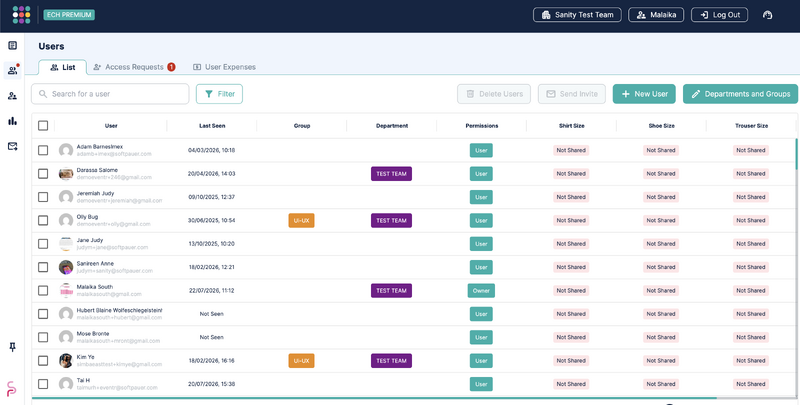Viewport: 800px width, 405px height.
Task: Open the dashboard sidebar icon
Action: tap(13, 45)
